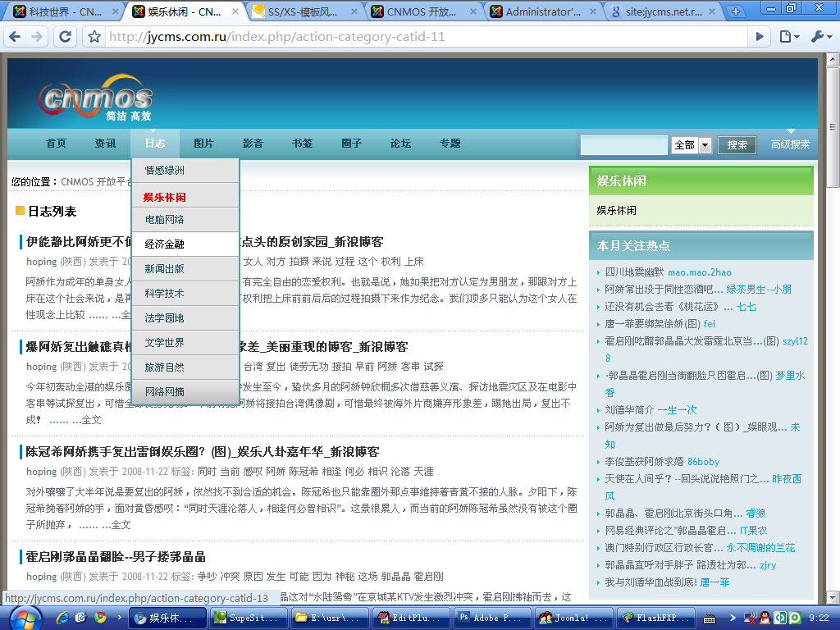This screenshot has width=840, height=630.
Task: Open the 书签 navigation item
Action: [302, 144]
